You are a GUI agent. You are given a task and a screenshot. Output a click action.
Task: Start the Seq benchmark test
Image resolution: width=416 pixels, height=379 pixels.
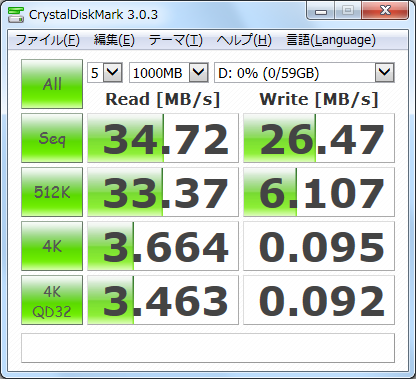pyautogui.click(x=52, y=138)
